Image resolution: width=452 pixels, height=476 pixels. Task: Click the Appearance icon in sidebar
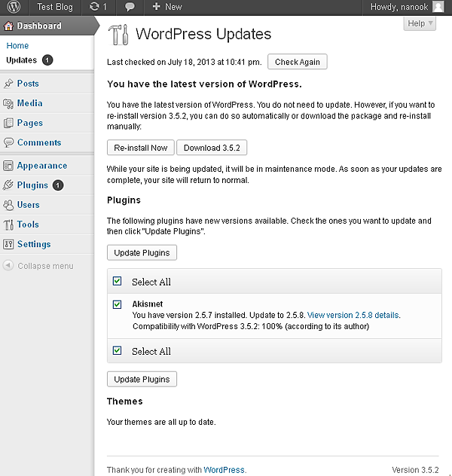tap(8, 166)
